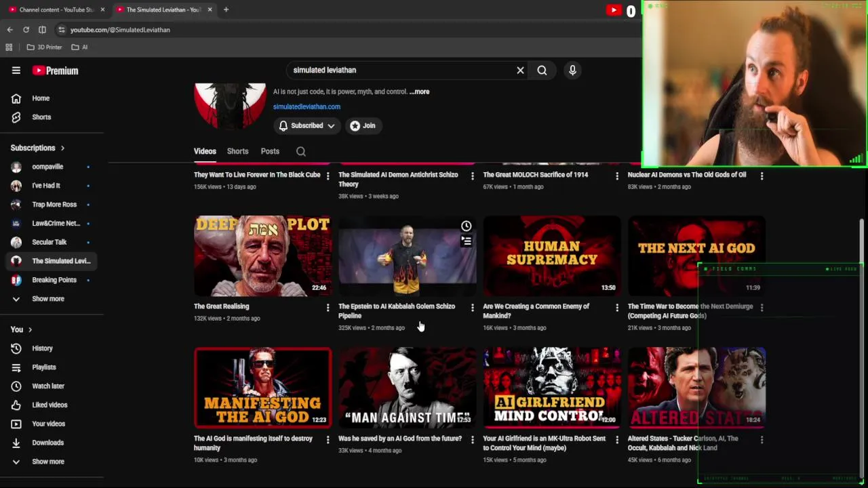Activate voice search microphone
This screenshot has width=868, height=488.
(572, 70)
